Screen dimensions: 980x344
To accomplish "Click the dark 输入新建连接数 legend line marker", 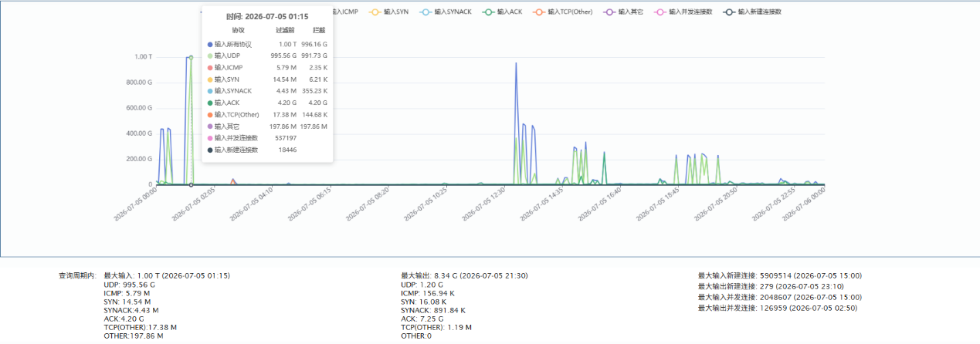I will coord(729,12).
